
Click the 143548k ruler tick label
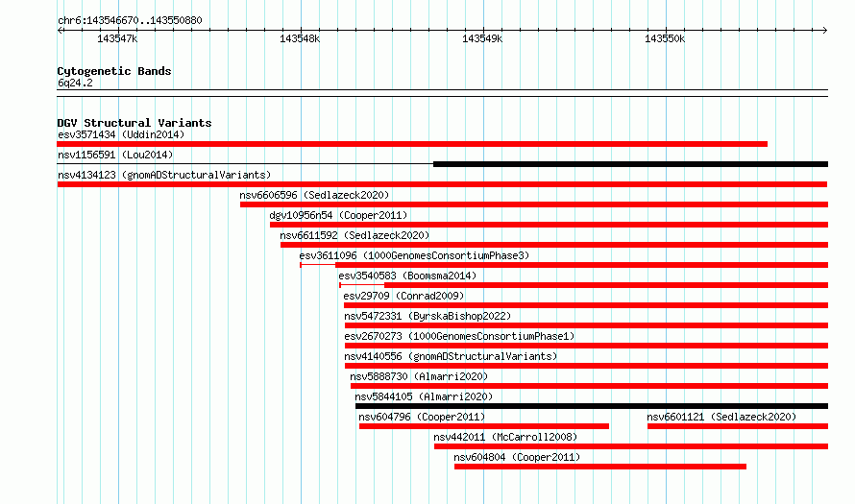[x=300, y=38]
